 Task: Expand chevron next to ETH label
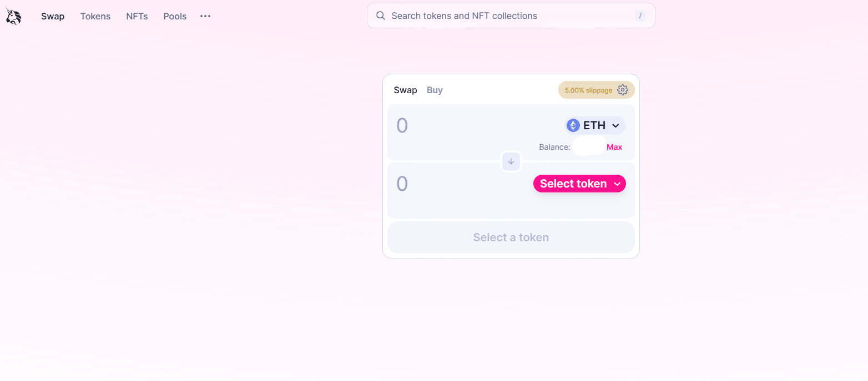615,126
